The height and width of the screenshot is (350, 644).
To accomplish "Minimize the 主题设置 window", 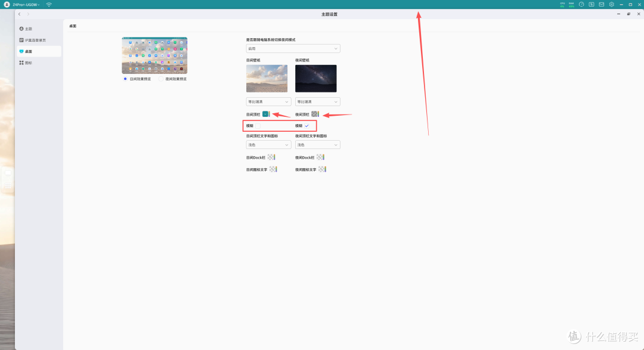I will 618,14.
